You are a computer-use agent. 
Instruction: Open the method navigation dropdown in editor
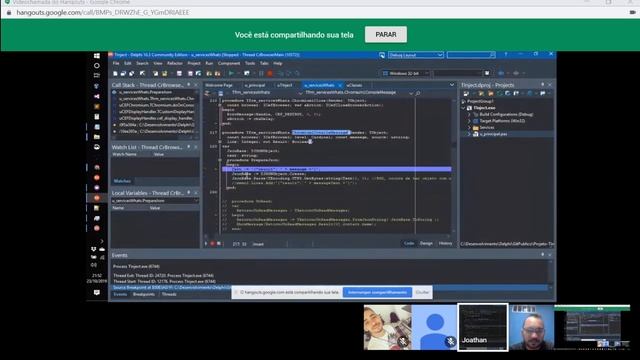(x=411, y=93)
